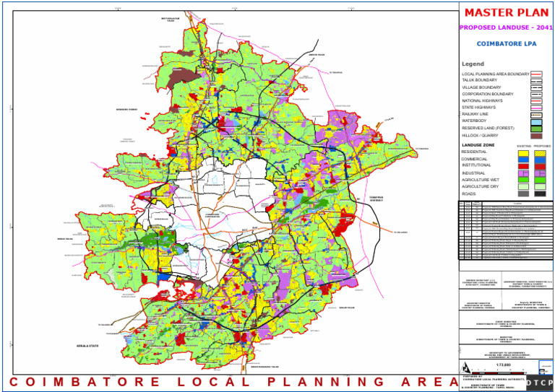Image resolution: width=555 pixels, height=392 pixels.
Task: Click the Corporation Boundary legend symbol
Action: coord(536,95)
